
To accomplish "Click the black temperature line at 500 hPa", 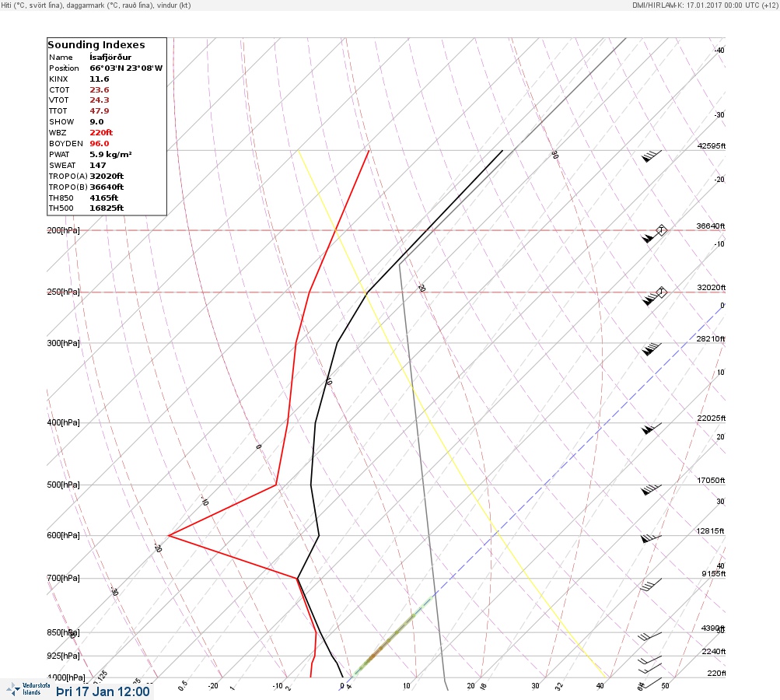I will 311,485.
